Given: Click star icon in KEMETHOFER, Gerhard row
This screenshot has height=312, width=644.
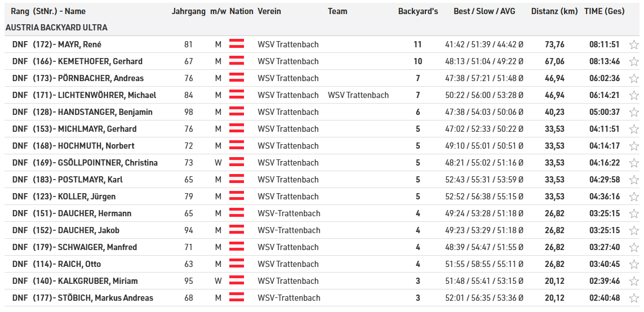Looking at the screenshot, I should [x=634, y=61].
